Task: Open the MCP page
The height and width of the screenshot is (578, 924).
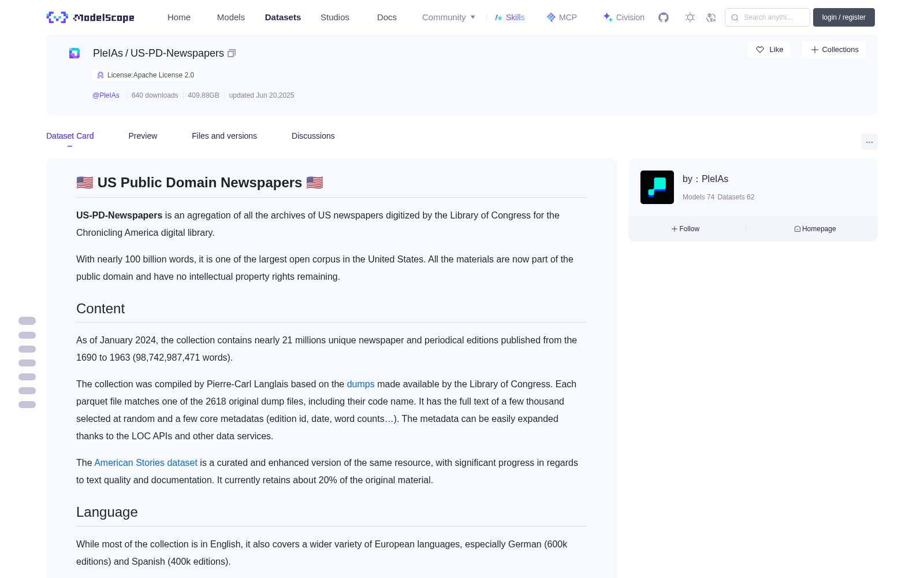Action: (561, 17)
